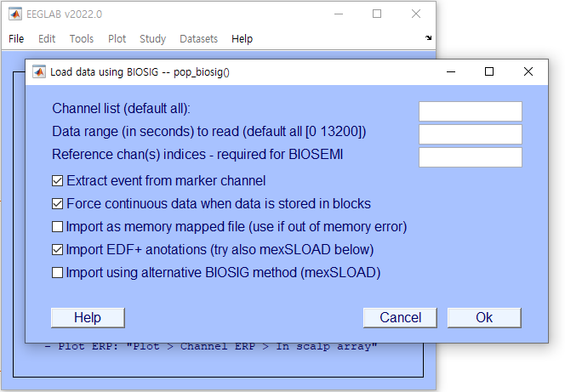Screen dimensions: 565x392
Task: Enable alternative BIOSIG method mexSLOAD
Action: pyautogui.click(x=57, y=272)
